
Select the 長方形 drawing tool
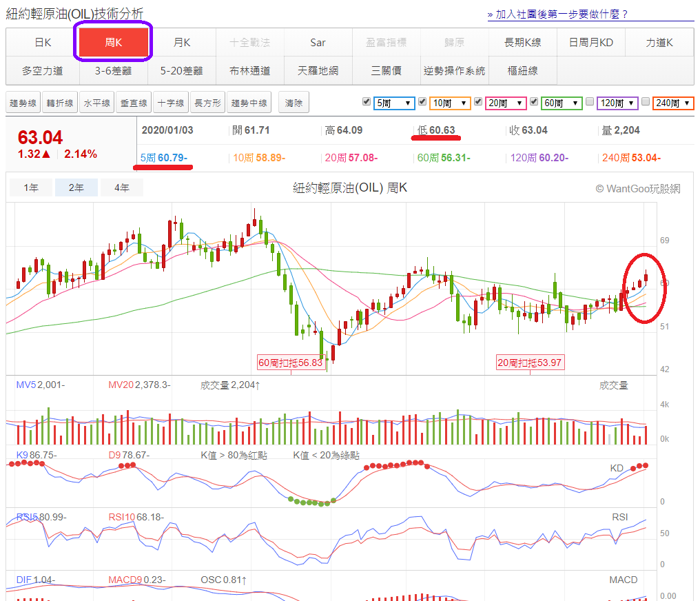pos(207,103)
